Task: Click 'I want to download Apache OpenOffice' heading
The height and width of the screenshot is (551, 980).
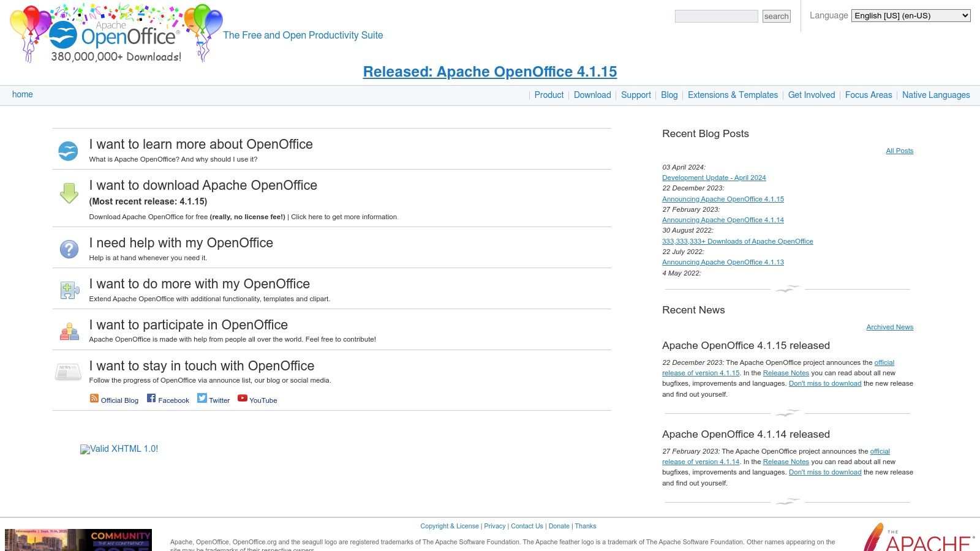Action: pos(203,186)
